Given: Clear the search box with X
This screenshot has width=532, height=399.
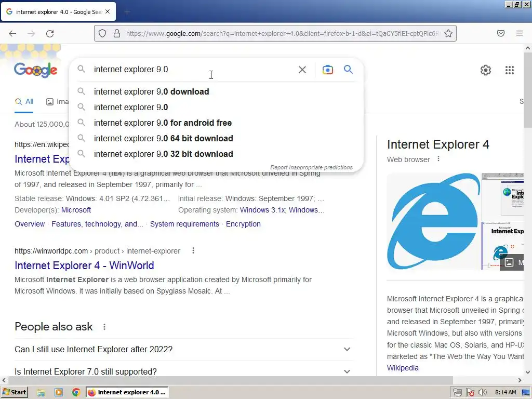Looking at the screenshot, I should [302, 70].
